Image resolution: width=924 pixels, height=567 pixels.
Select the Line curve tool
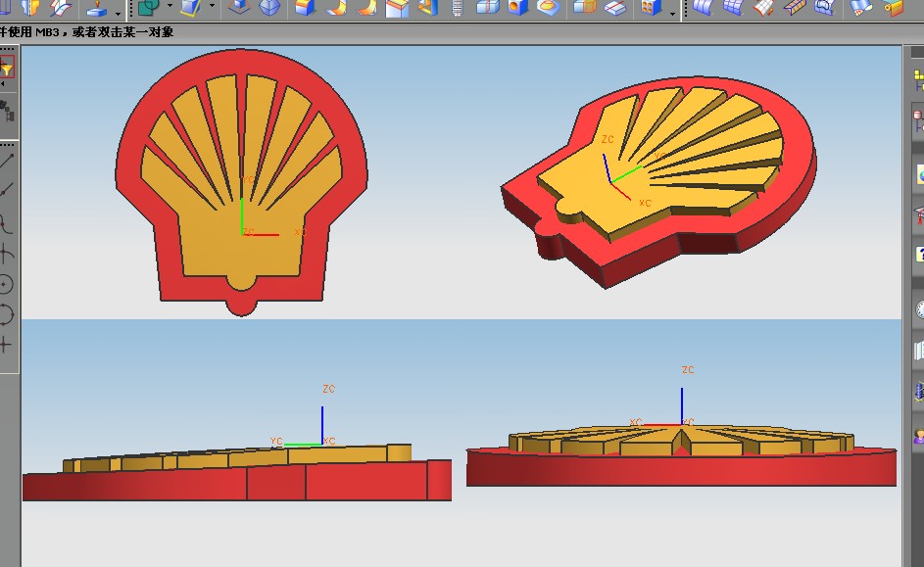click(x=7, y=161)
